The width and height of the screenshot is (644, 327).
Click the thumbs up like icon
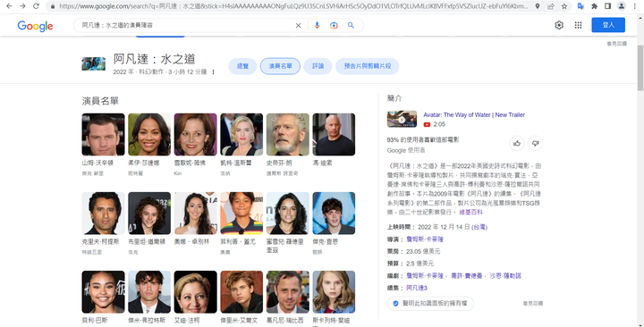517,143
